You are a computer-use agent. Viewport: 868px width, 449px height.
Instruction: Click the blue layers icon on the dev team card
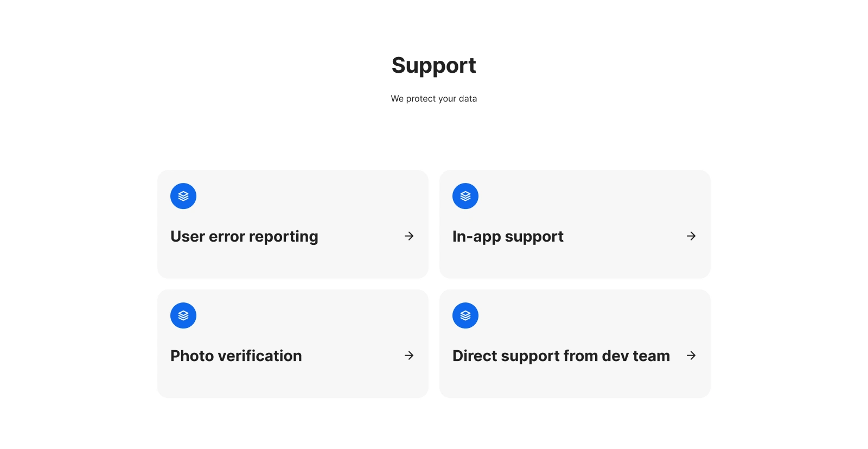click(465, 315)
